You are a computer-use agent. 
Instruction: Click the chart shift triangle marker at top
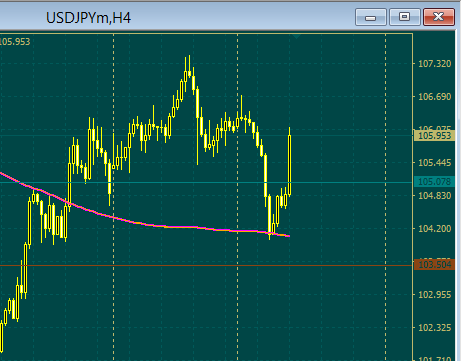tap(296, 36)
